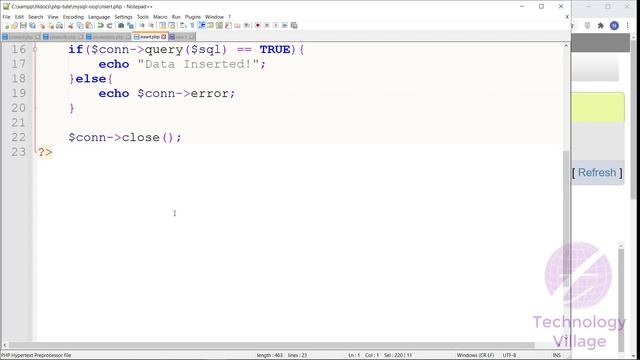Toggle synchronized horizontal scrolling
640x360 pixels.
click(x=171, y=25)
